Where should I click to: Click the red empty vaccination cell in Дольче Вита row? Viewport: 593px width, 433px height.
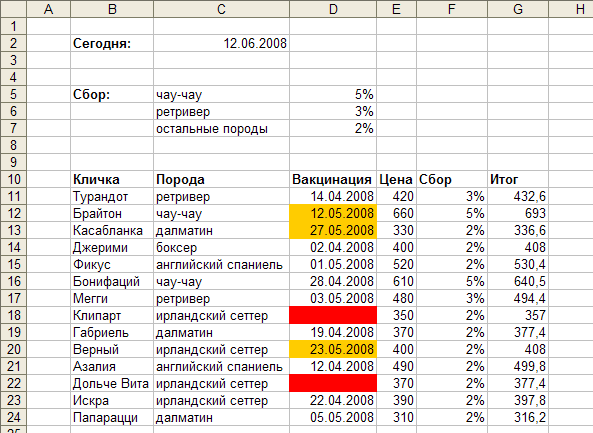333,384
